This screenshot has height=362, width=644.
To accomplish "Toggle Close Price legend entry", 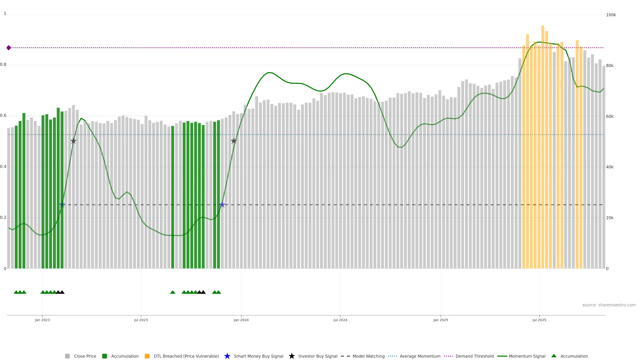I will coord(85,356).
